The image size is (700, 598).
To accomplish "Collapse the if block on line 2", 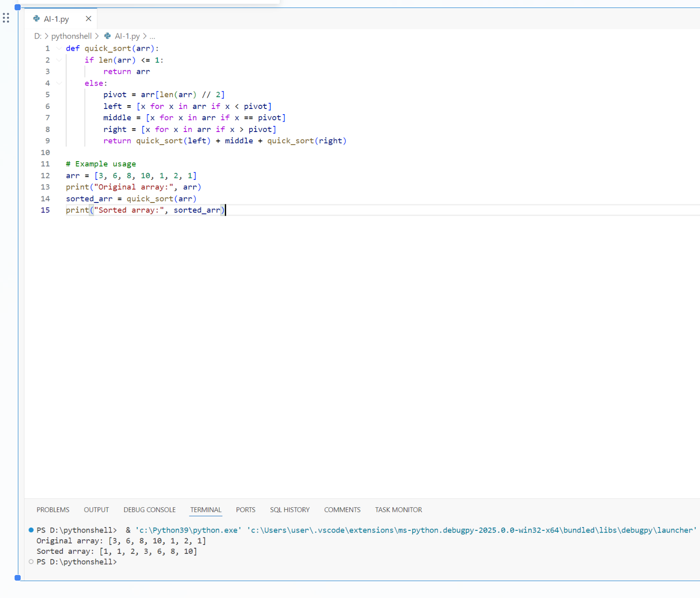I will [59, 60].
